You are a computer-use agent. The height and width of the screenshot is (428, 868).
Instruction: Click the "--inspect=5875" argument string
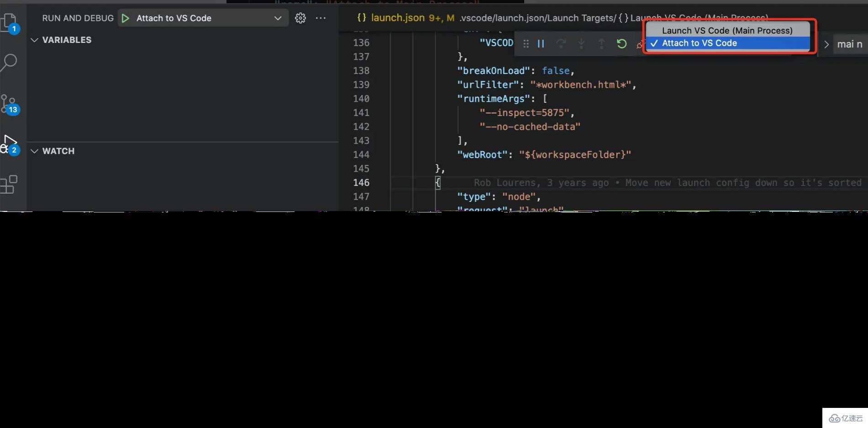point(524,113)
